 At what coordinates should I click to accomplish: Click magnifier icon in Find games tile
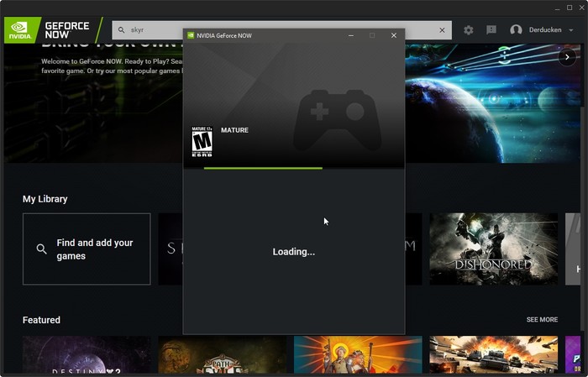(42, 249)
